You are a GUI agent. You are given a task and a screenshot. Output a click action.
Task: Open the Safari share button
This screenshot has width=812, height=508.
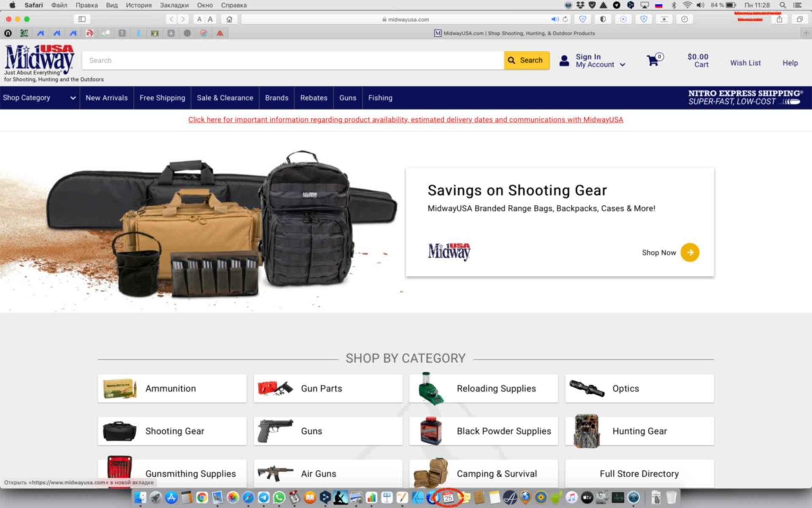click(x=779, y=19)
